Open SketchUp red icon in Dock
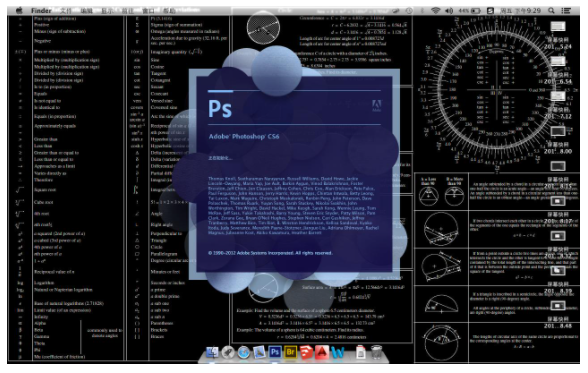This screenshot has width=588, height=373. coord(306,352)
